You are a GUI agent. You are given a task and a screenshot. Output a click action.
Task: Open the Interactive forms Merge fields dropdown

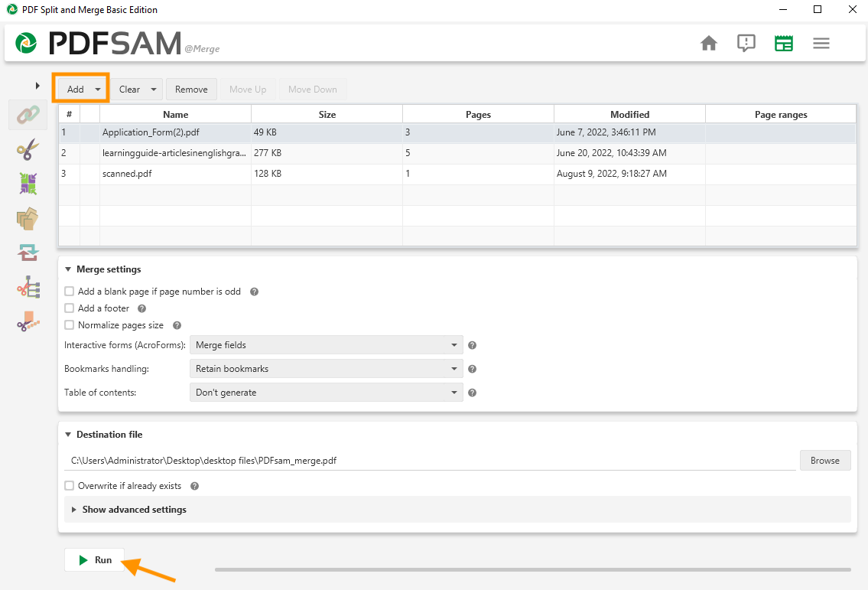(326, 345)
